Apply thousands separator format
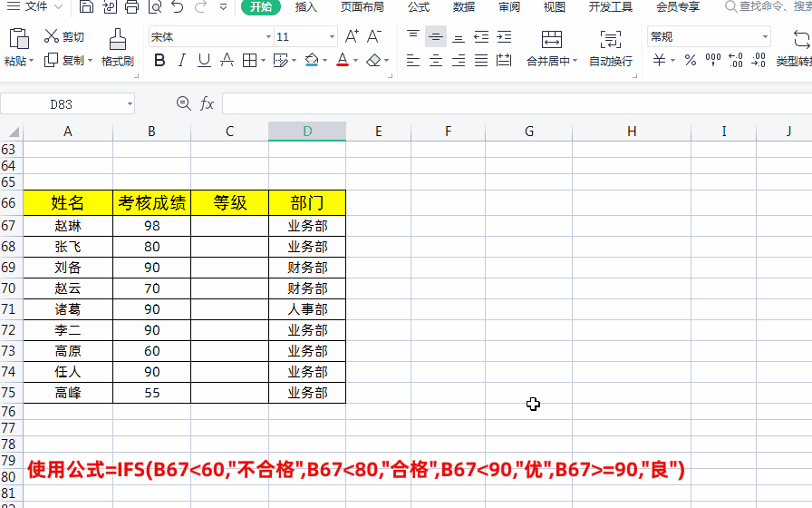Viewport: 812px width, 508px height. pyautogui.click(x=713, y=60)
